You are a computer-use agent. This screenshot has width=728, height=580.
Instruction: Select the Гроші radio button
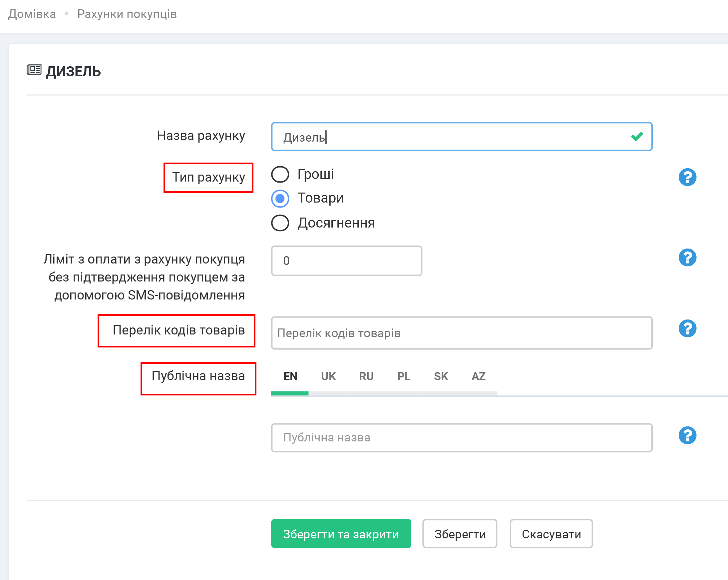pos(280,174)
